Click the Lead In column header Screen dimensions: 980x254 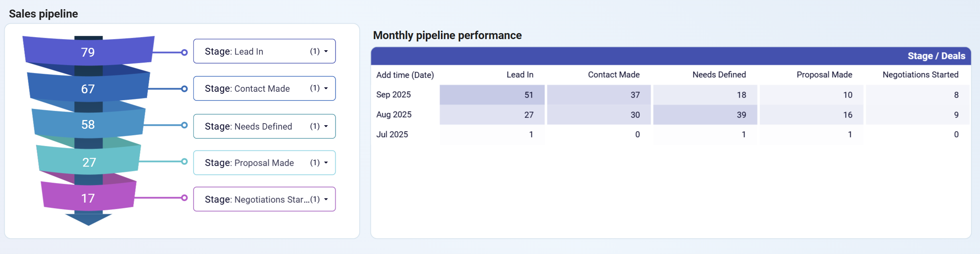520,75
